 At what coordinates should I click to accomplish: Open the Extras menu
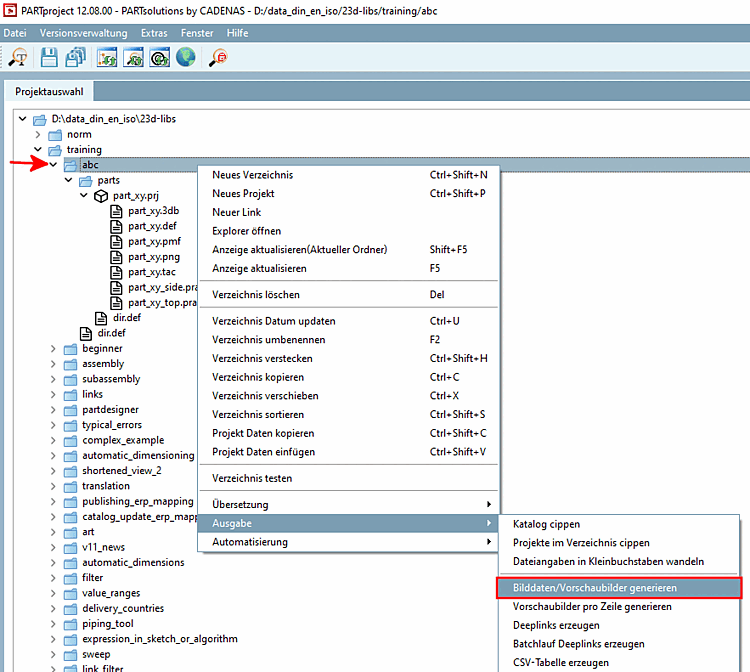(x=154, y=33)
